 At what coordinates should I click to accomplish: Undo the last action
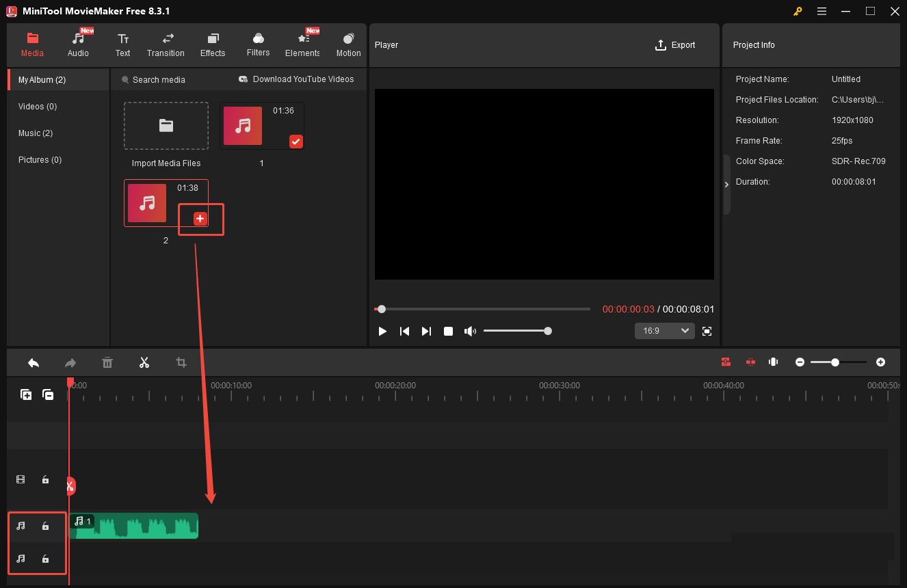34,362
